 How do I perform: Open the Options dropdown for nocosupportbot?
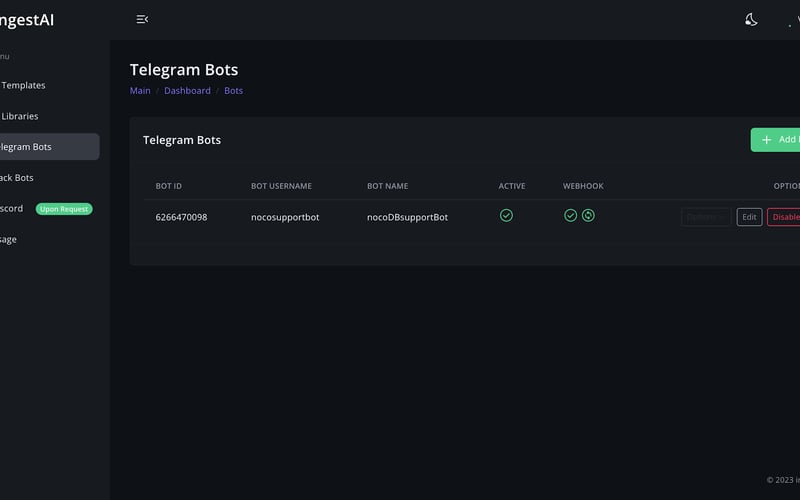tap(706, 217)
